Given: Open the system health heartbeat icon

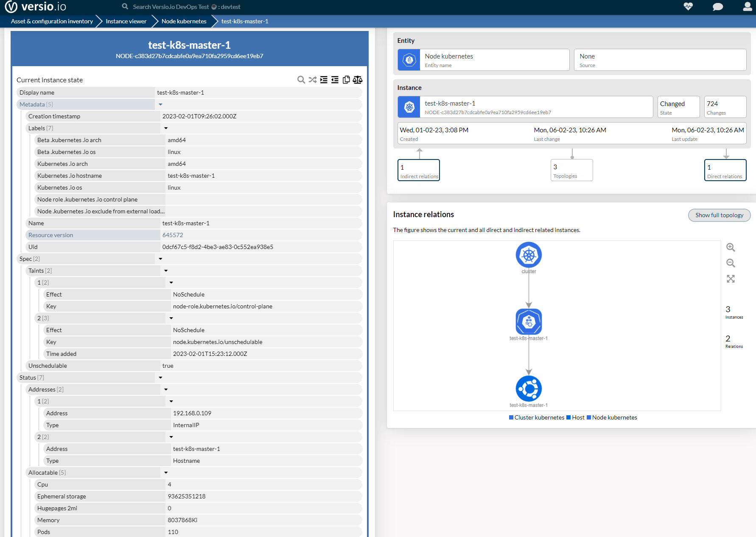Looking at the screenshot, I should pyautogui.click(x=688, y=7).
